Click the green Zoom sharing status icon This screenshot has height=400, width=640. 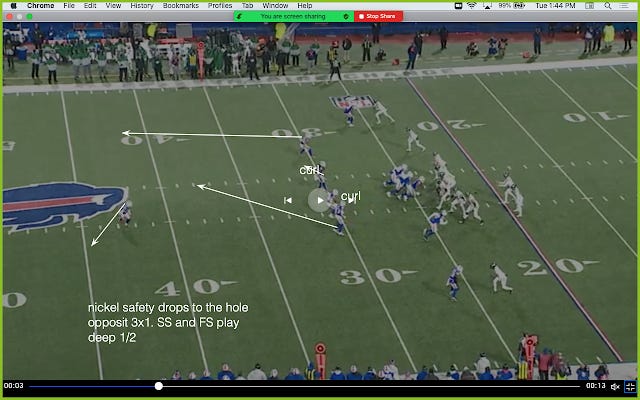coord(240,16)
